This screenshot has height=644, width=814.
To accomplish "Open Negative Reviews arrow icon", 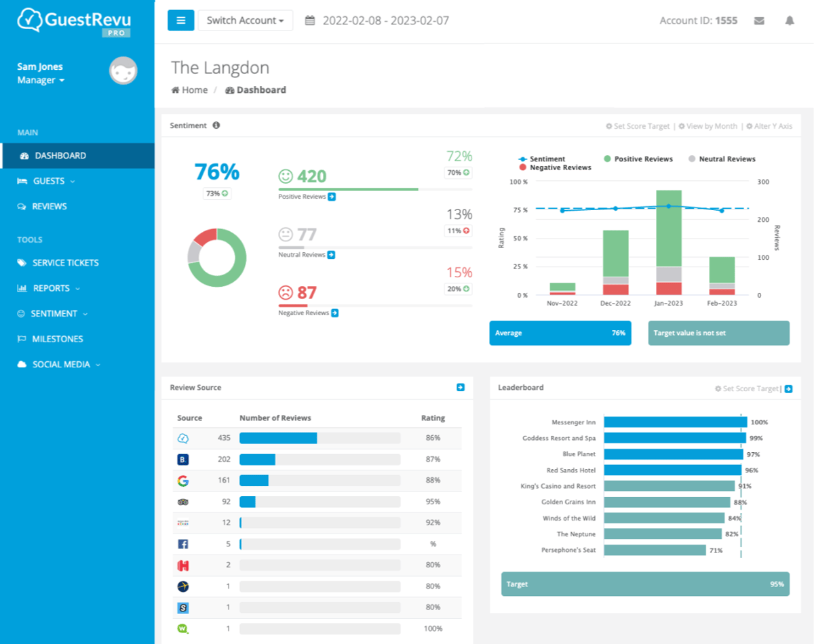I will pos(334,313).
